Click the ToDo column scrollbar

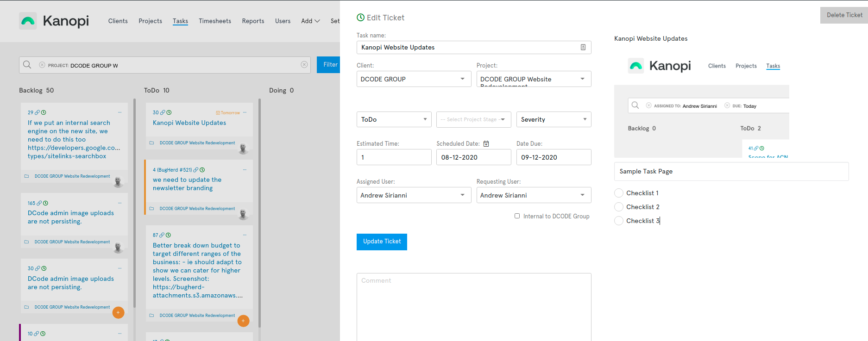pos(259,213)
